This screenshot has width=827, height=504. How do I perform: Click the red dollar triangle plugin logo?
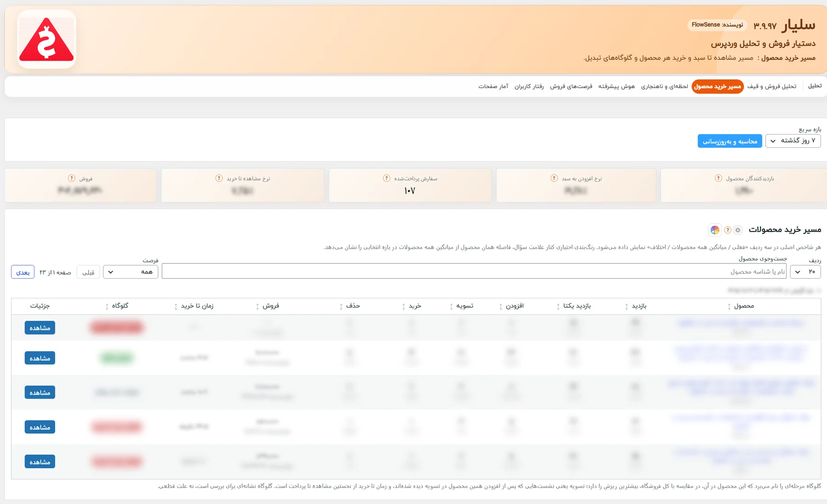(46, 39)
